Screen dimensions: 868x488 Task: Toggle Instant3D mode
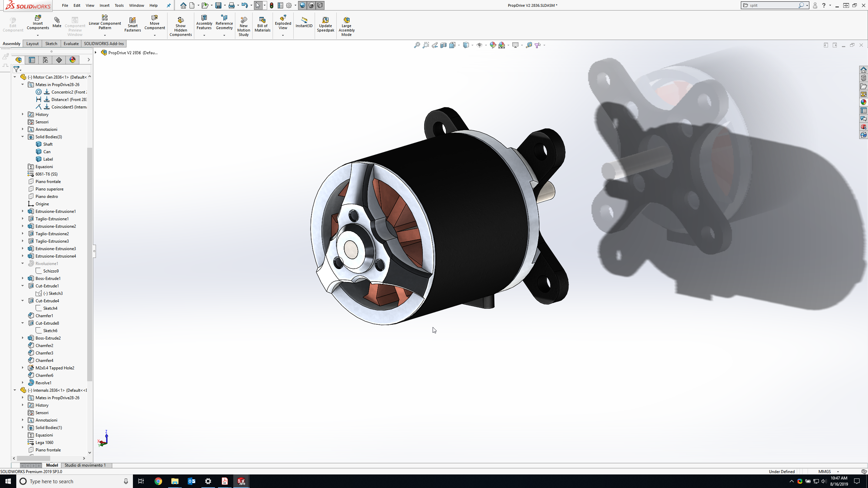304,22
